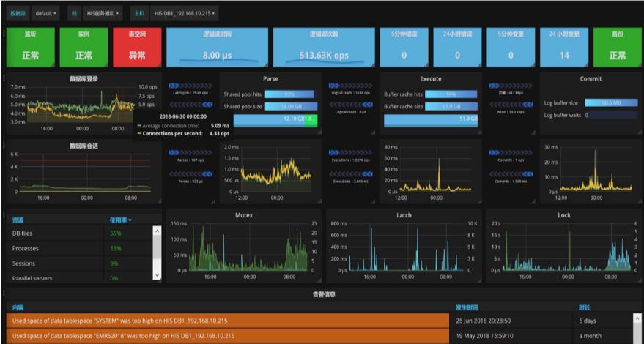Open the 8.00 µs logical read time panel
Screen dimensions: 644x344
pos(218,47)
